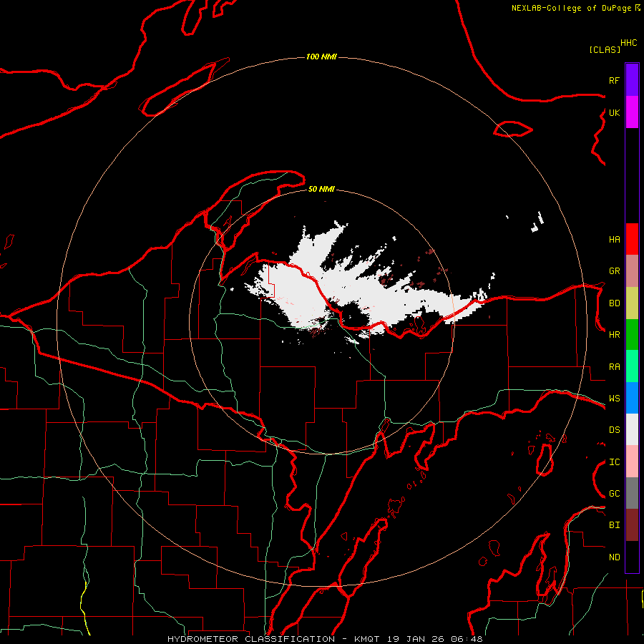Click the 'HYDROMETEOR CLASSIFICATION' title text
The image size is (644, 644).
pyautogui.click(x=251, y=639)
